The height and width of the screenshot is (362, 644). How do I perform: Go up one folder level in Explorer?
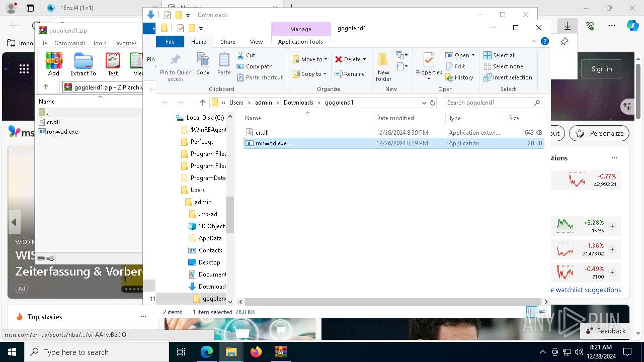pyautogui.click(x=202, y=103)
